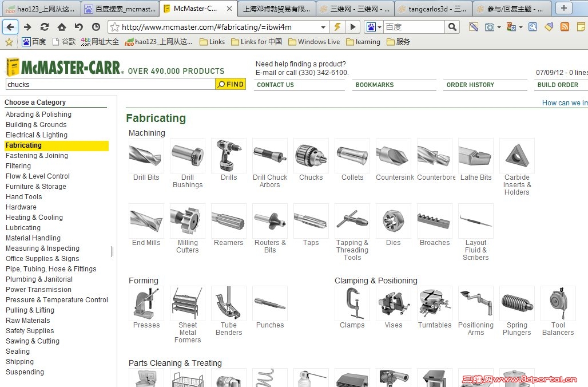Open the Milling Cutters icon
Viewport: 588px width, 387px height.
click(188, 221)
